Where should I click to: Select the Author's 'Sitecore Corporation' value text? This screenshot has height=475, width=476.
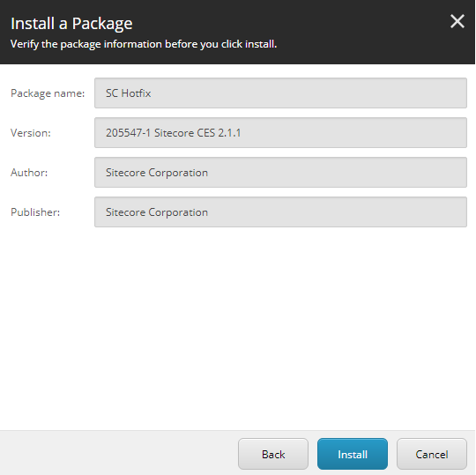tap(157, 173)
